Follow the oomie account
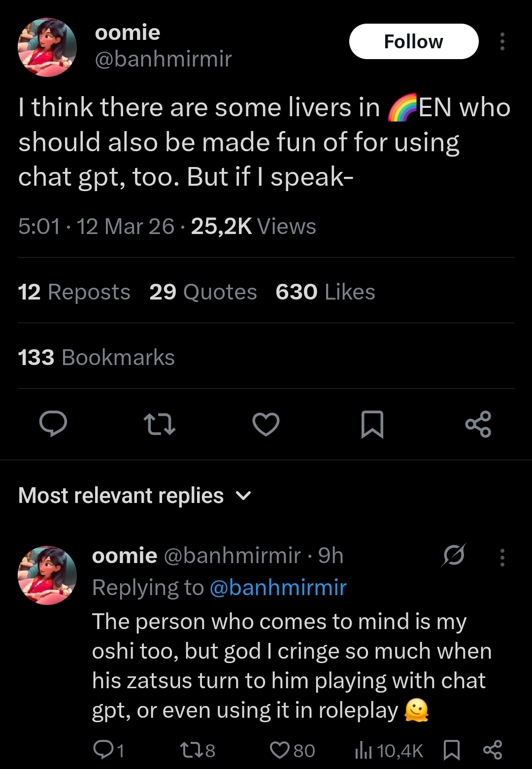This screenshot has width=532, height=769. (413, 42)
